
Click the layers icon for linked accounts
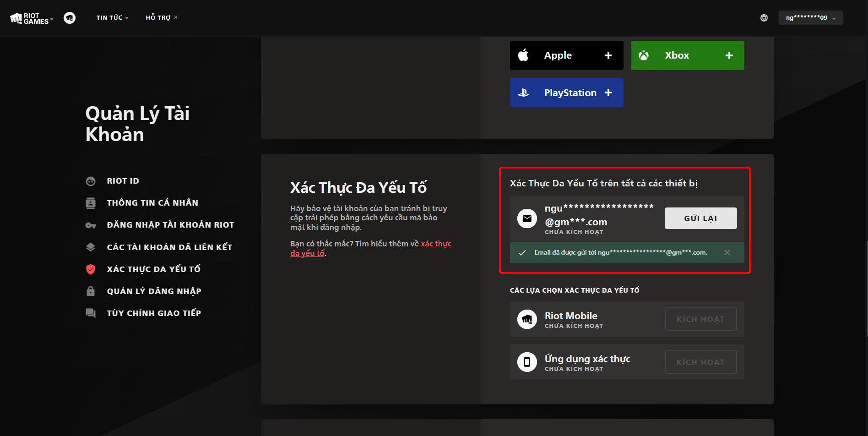[x=91, y=247]
